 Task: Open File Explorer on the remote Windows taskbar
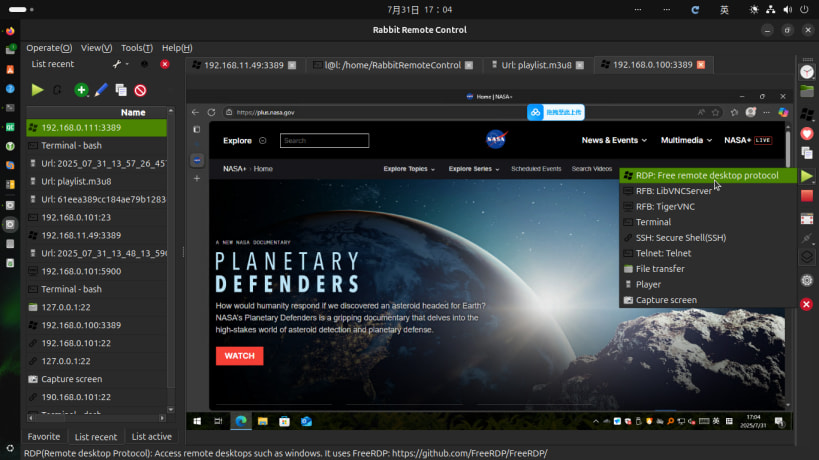[x=262, y=421]
